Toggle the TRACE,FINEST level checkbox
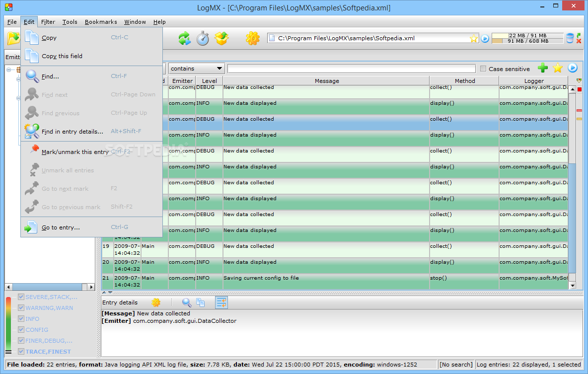 pos(21,352)
